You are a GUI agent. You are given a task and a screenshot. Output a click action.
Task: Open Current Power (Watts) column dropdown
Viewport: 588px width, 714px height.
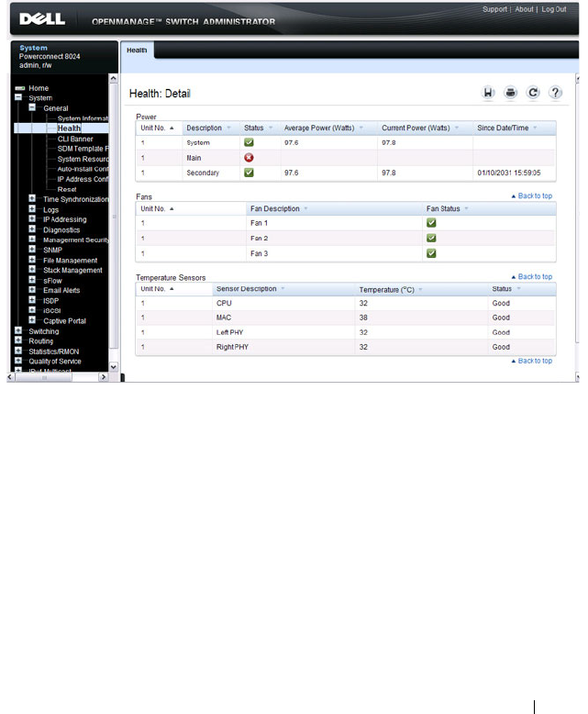click(x=457, y=128)
